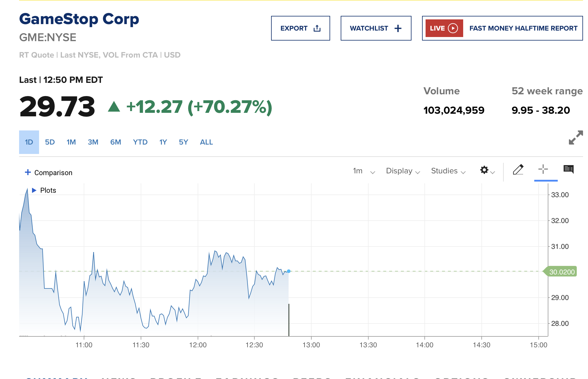The height and width of the screenshot is (379, 588).
Task: Open Fast Money Halftime Report link
Action: tap(523, 28)
